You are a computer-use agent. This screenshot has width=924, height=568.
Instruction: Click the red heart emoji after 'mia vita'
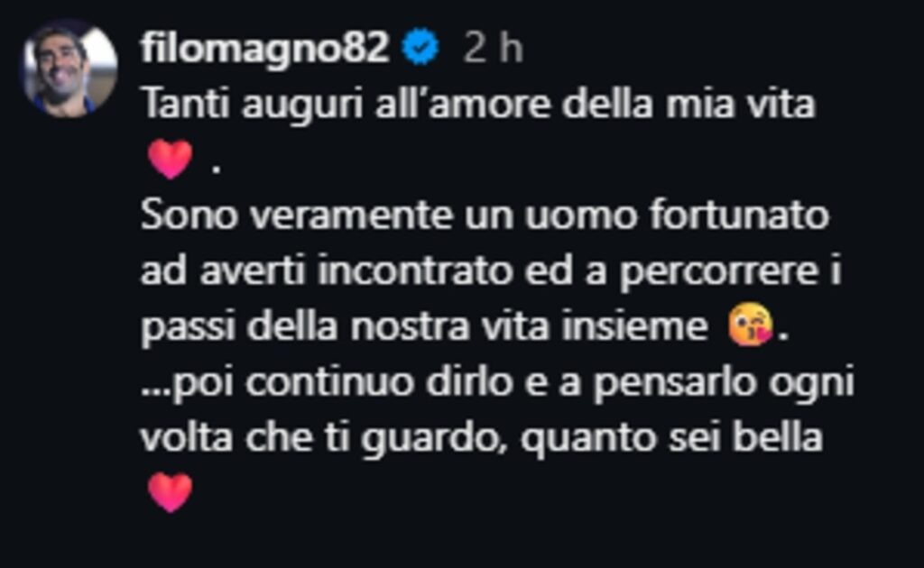171,159
